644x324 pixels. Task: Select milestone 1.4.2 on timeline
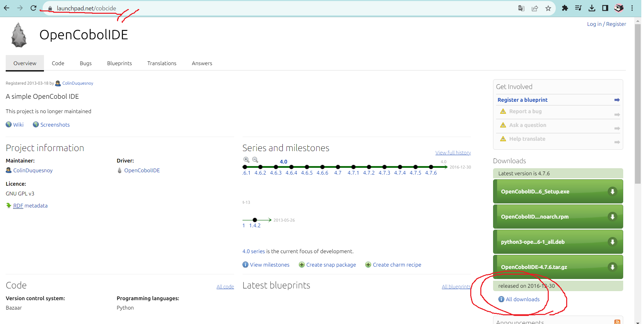[255, 225]
